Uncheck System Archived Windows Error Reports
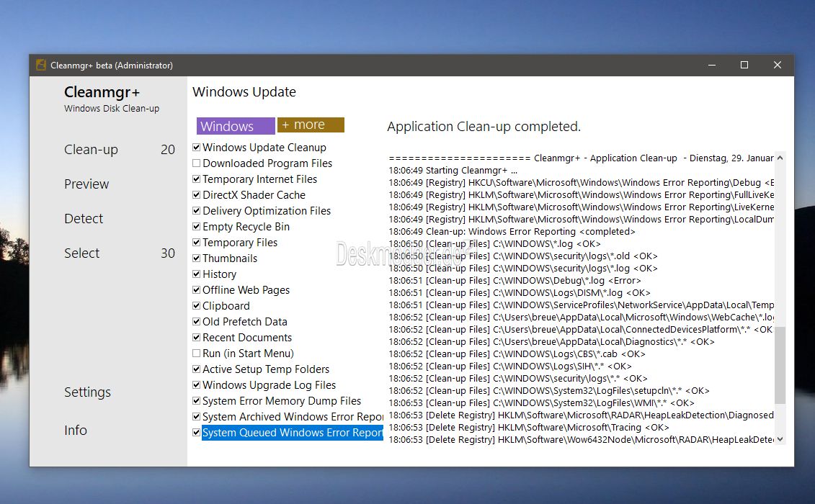The image size is (815, 504). pyautogui.click(x=197, y=417)
